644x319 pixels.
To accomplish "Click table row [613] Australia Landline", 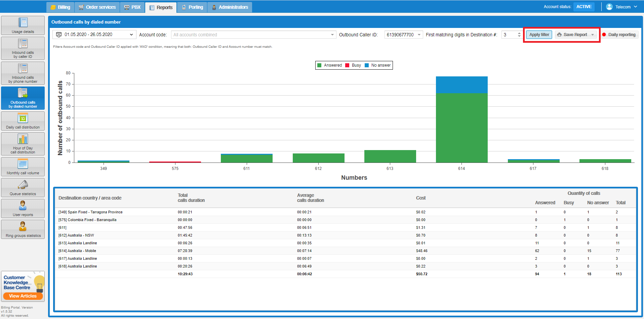I will pyautogui.click(x=345, y=243).
